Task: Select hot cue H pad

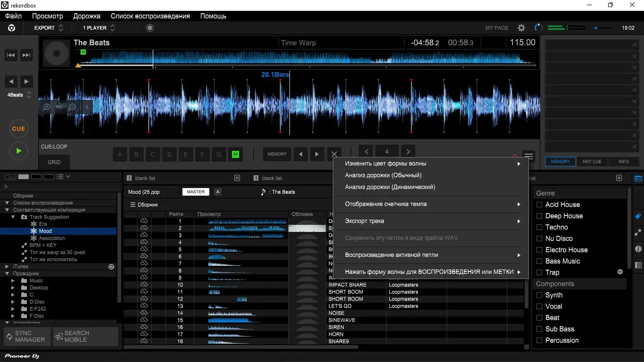Action: click(x=235, y=154)
